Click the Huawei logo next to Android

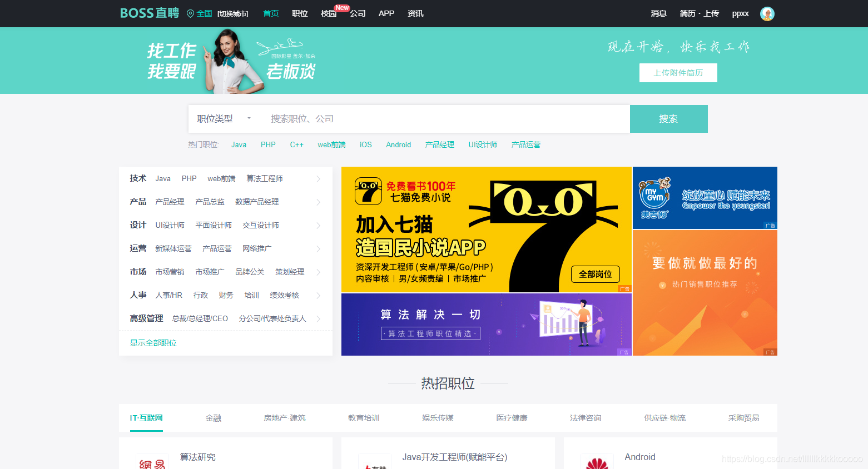pos(597,463)
